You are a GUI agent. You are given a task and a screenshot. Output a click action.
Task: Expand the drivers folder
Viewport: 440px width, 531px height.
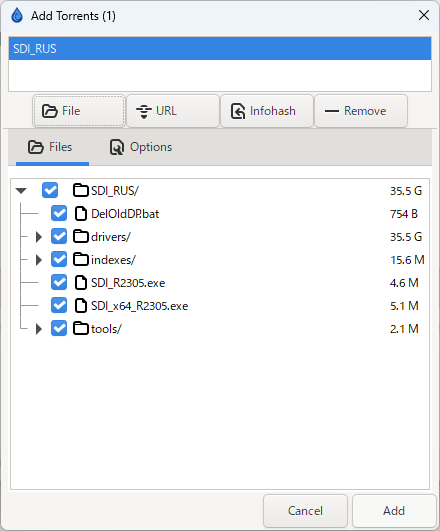click(39, 237)
